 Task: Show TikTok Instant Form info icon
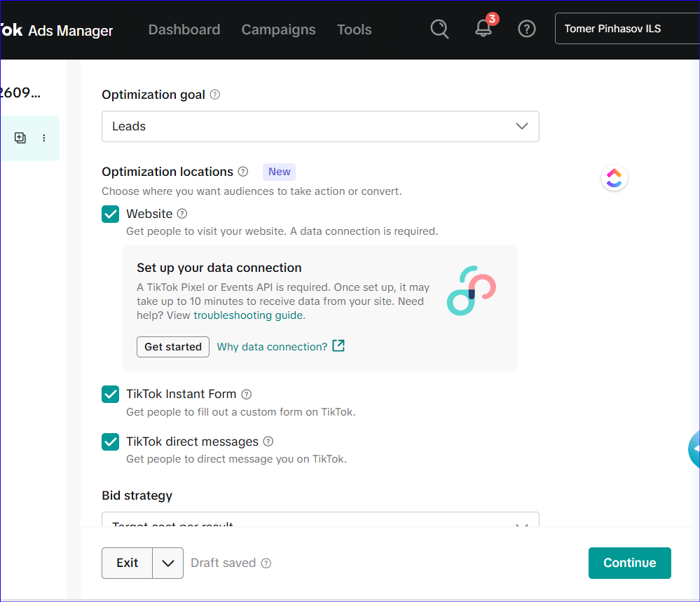(x=247, y=394)
